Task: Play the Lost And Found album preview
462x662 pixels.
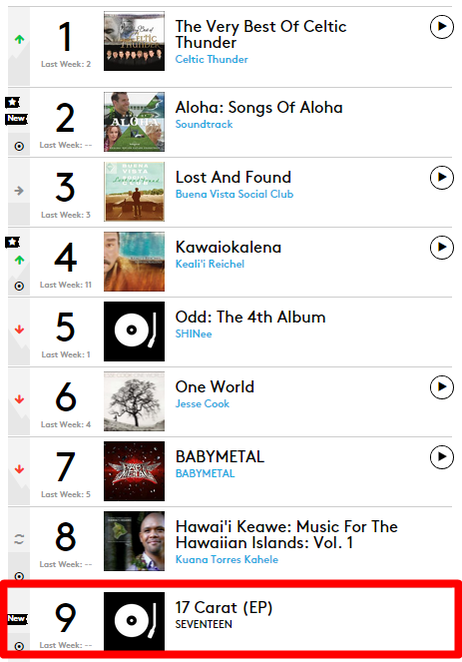Action: click(442, 177)
